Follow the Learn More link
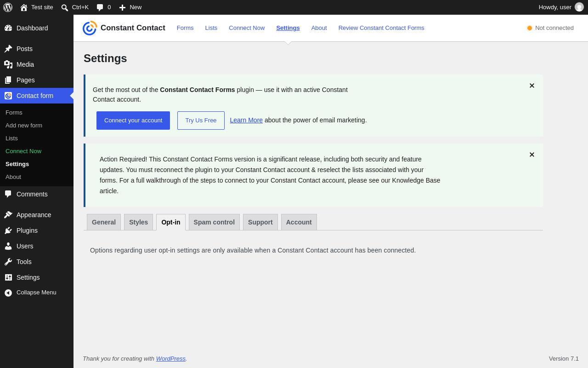Viewport: 588px width, 368px height. pos(246,120)
